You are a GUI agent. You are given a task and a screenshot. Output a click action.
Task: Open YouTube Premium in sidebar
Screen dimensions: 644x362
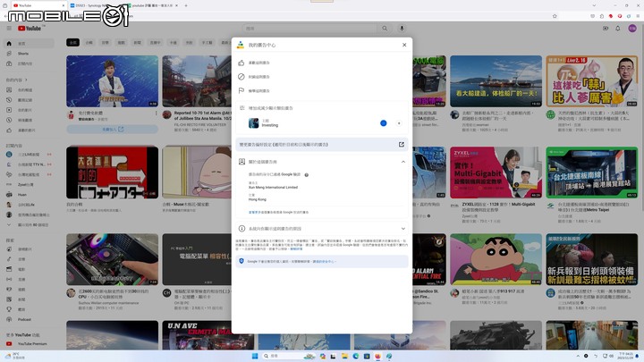point(29,343)
